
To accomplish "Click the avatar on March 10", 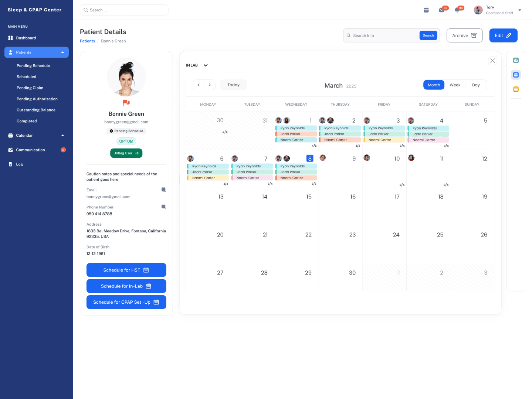I will pos(367,158).
